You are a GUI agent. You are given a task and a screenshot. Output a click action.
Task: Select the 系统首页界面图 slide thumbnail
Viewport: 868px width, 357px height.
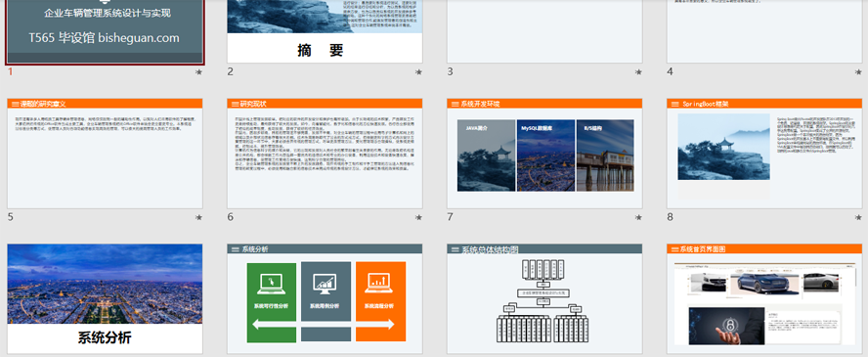(x=764, y=299)
